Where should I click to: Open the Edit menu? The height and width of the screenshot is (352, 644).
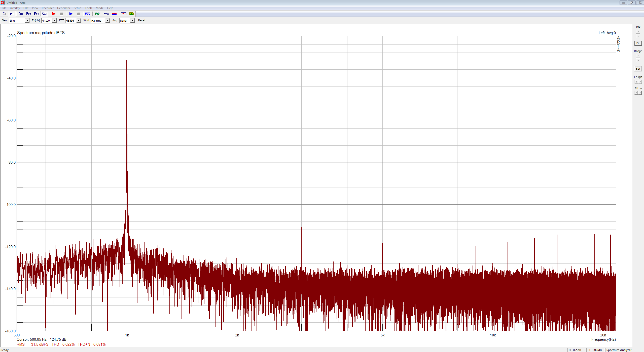(x=26, y=8)
